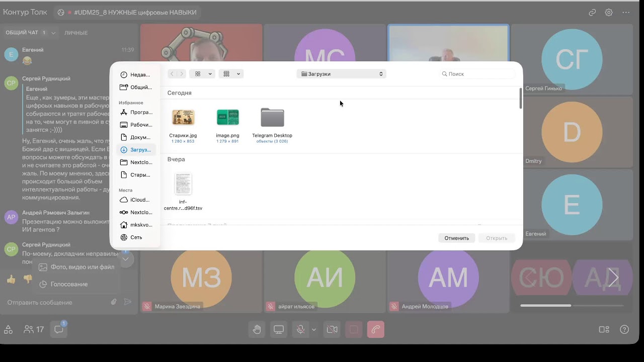Switch to Общий чат tab
Viewport: 644px width, 362px height.
coord(22,33)
